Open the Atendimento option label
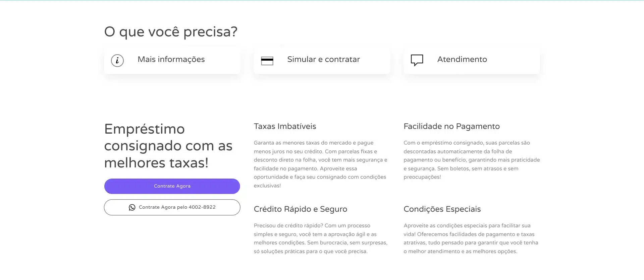 [462, 59]
